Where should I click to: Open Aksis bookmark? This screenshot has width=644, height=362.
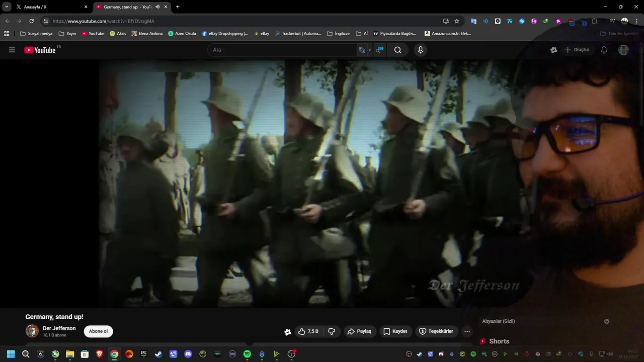tap(118, 34)
